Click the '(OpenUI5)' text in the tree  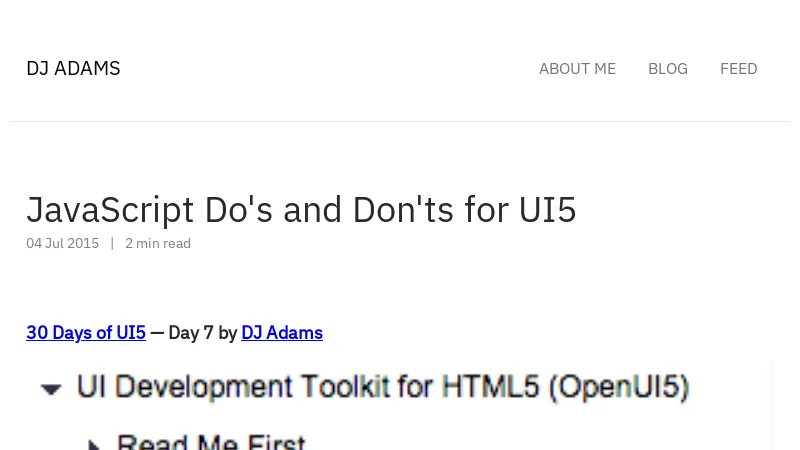[x=618, y=387]
